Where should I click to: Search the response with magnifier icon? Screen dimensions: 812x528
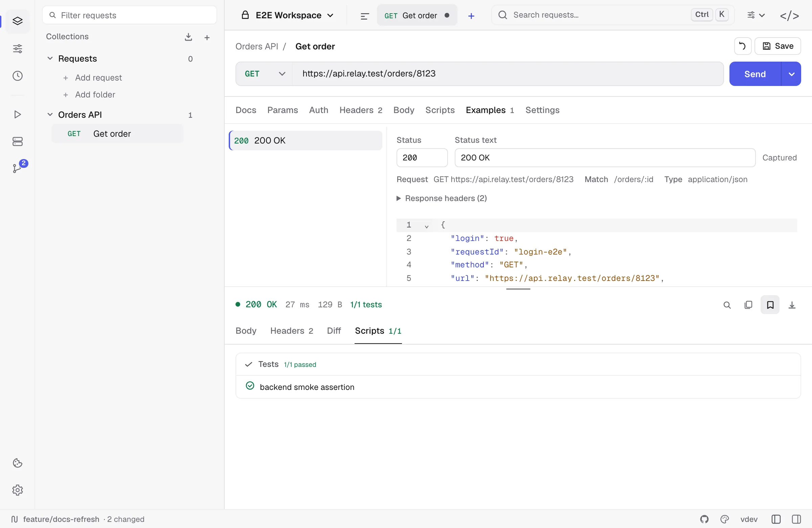pyautogui.click(x=727, y=305)
